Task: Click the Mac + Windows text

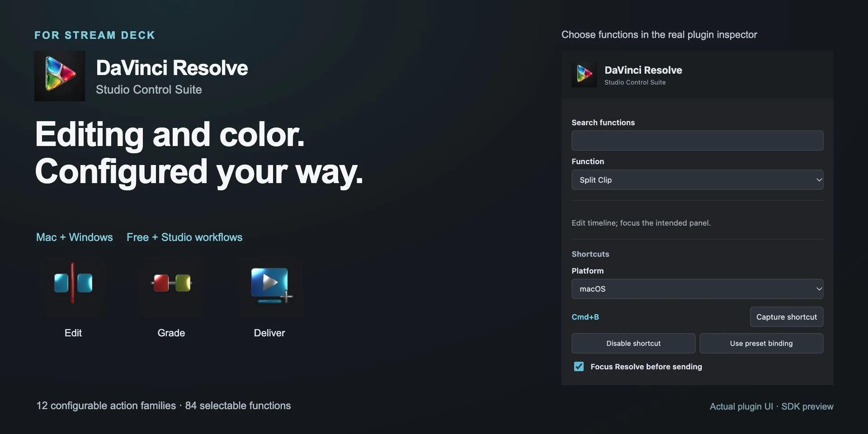Action: pos(75,237)
